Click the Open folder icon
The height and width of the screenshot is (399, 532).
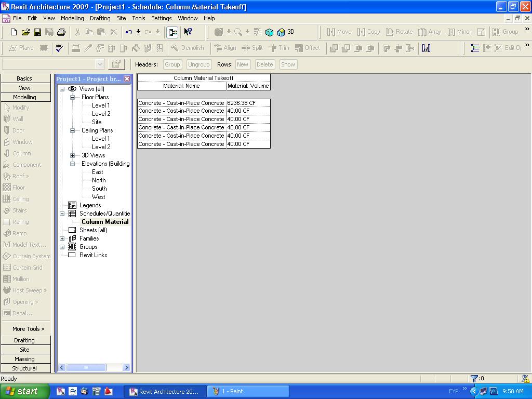click(25, 32)
